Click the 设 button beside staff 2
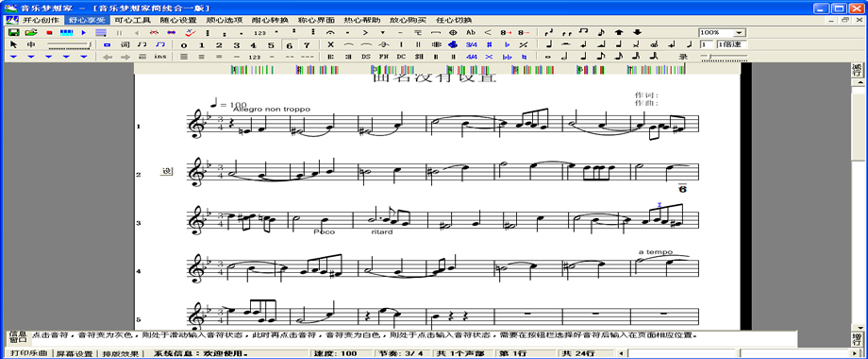 (x=167, y=171)
